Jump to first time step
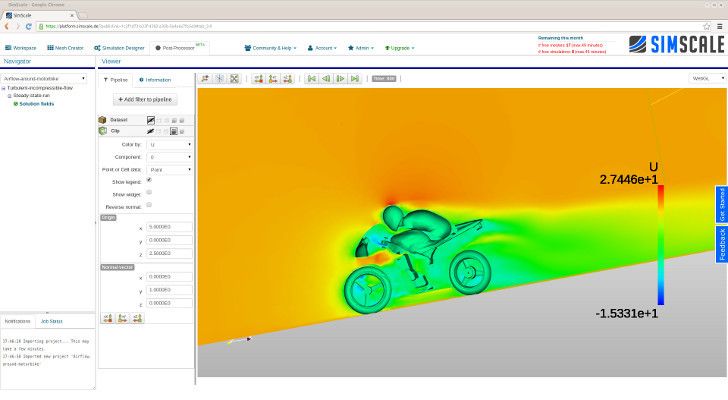The width and height of the screenshot is (728, 400). point(312,78)
